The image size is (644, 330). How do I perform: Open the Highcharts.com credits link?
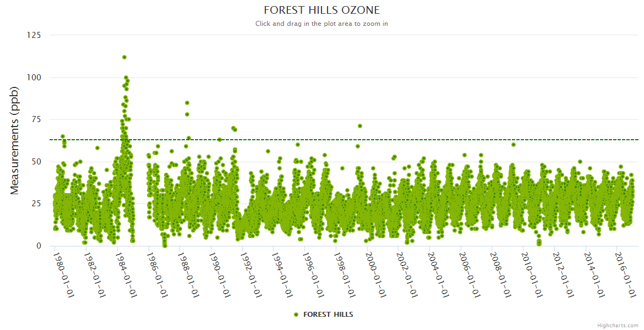coord(618,325)
